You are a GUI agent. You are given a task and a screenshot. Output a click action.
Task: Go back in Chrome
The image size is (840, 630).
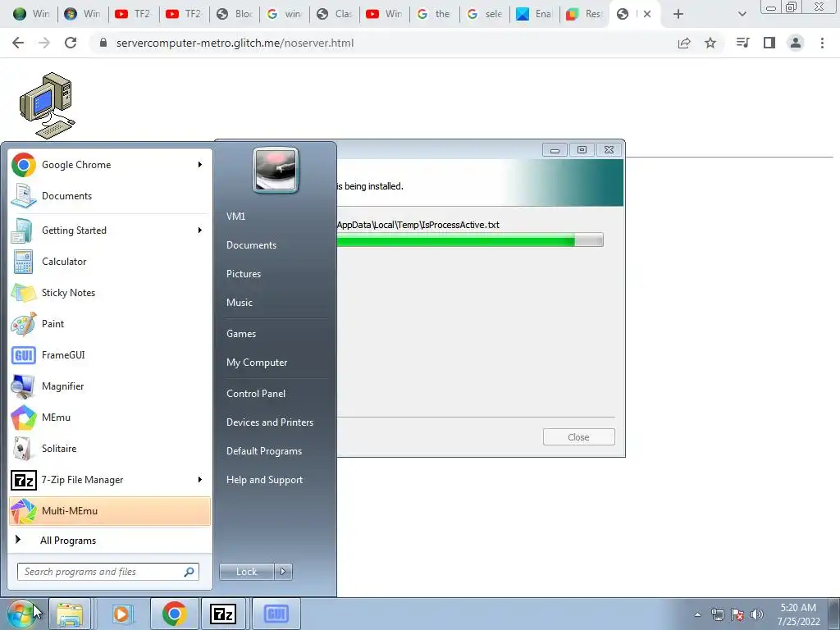tap(18, 43)
